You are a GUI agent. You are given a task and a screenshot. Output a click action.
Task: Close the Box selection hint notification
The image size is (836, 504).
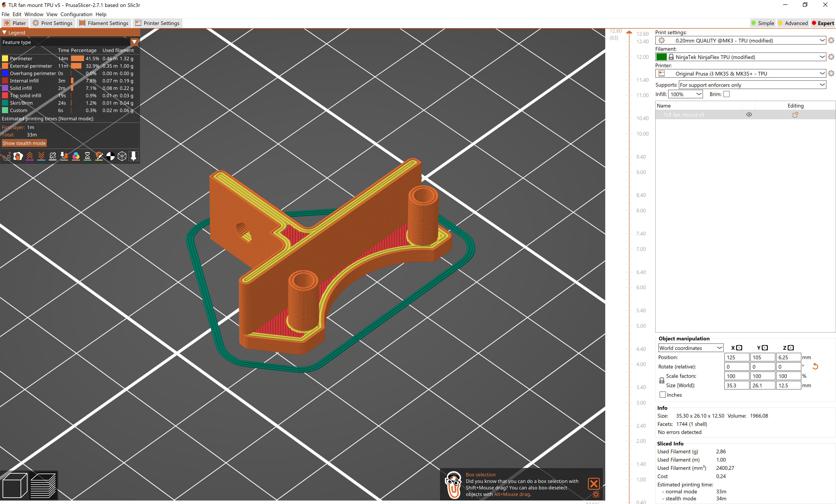594,484
